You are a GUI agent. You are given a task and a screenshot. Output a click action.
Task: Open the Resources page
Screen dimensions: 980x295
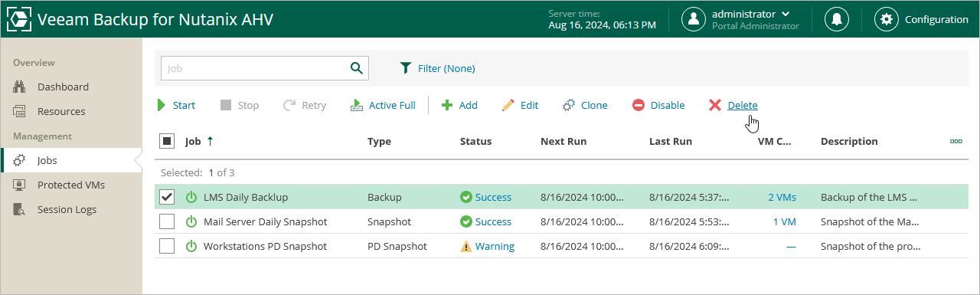(x=61, y=111)
